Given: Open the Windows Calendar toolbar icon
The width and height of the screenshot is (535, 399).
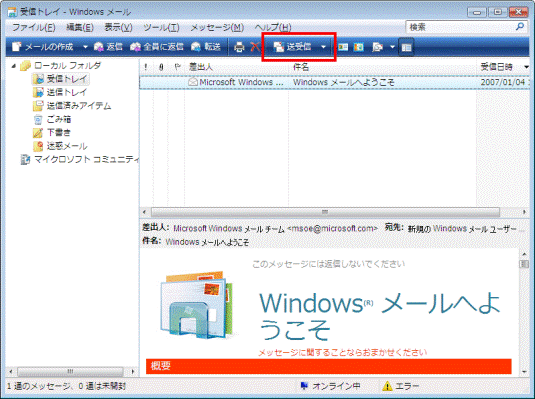Looking at the screenshot, I should point(358,47).
